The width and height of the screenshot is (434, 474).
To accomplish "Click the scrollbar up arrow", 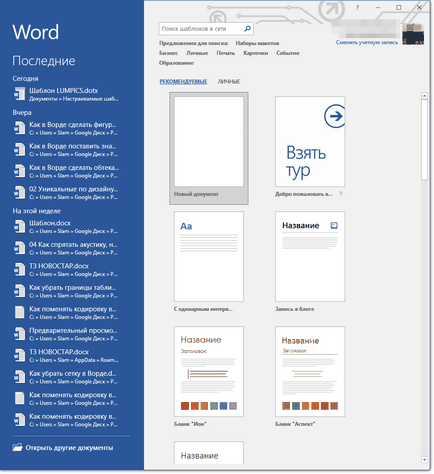I will coord(424,96).
